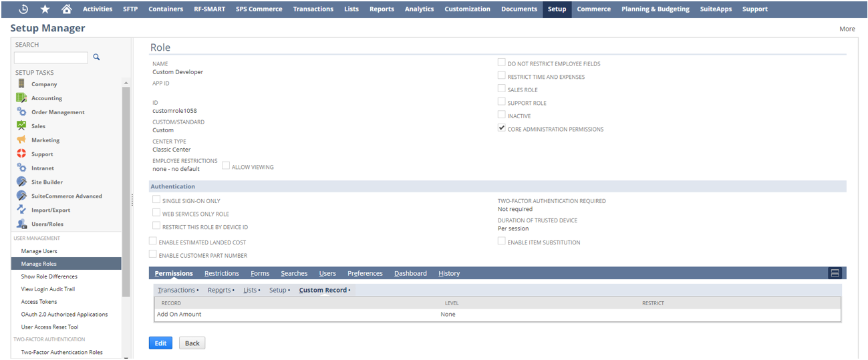Go to Home via house icon
Image resolution: width=868 pixels, height=360 pixels.
(66, 9)
